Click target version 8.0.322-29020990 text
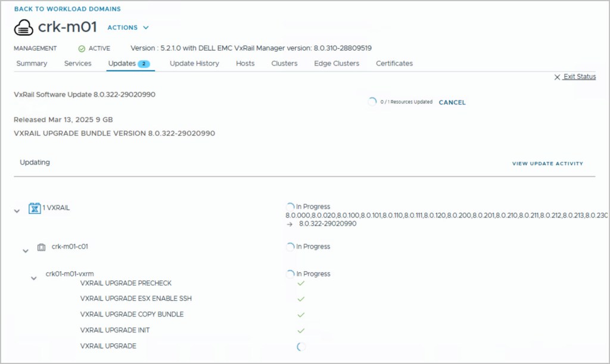 point(328,223)
